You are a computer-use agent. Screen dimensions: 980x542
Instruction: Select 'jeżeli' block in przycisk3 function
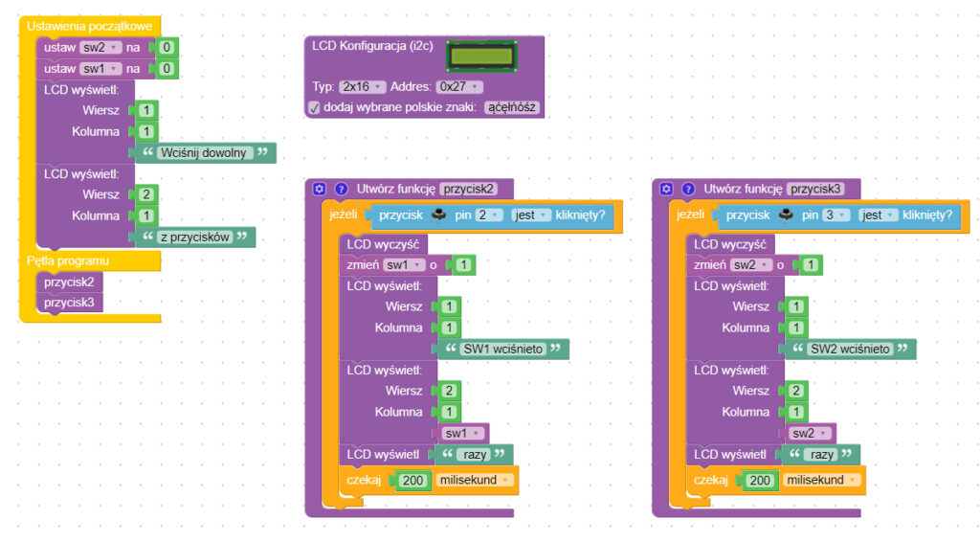pos(690,215)
